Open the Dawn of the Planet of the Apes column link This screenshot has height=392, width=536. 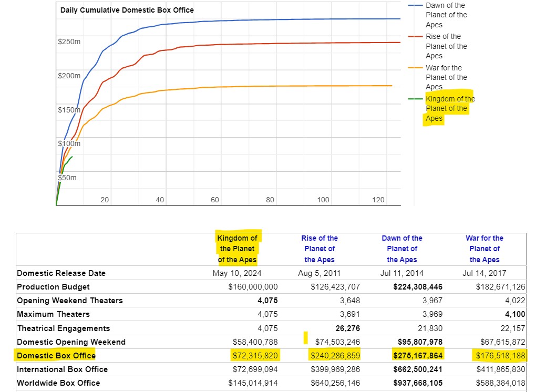coord(402,249)
